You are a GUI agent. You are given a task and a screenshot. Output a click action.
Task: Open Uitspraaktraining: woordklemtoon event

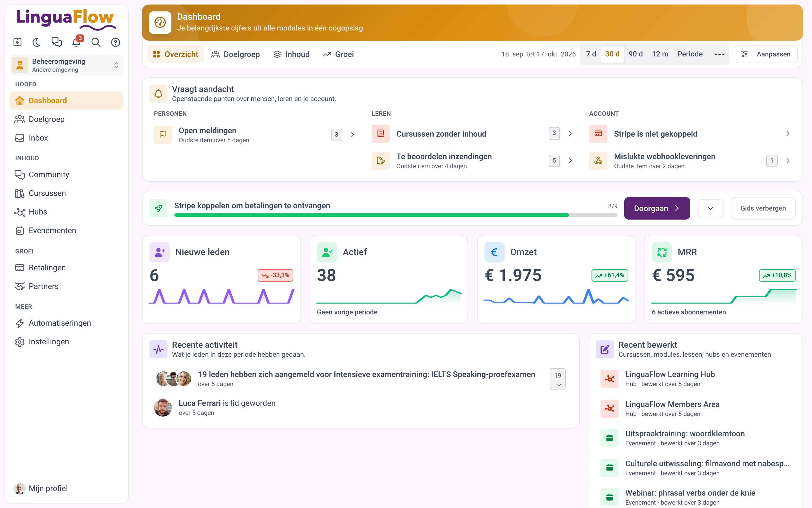(x=696, y=438)
